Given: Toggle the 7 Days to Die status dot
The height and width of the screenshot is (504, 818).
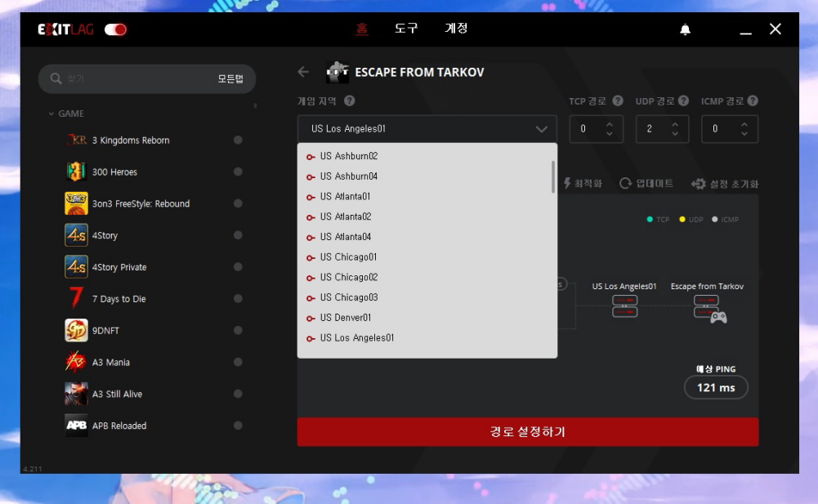Looking at the screenshot, I should click(x=238, y=298).
